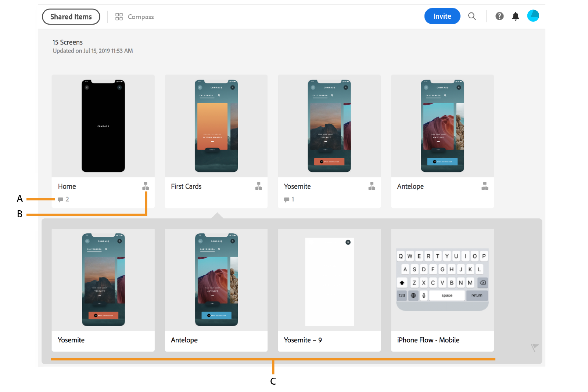Click the linked screens icon on First Cards
Screen dimensions: 588x392
[x=259, y=186]
